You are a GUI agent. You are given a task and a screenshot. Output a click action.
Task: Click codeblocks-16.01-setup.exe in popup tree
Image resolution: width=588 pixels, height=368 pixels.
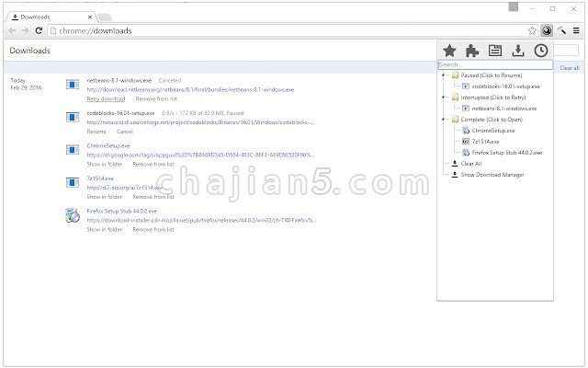tap(506, 86)
